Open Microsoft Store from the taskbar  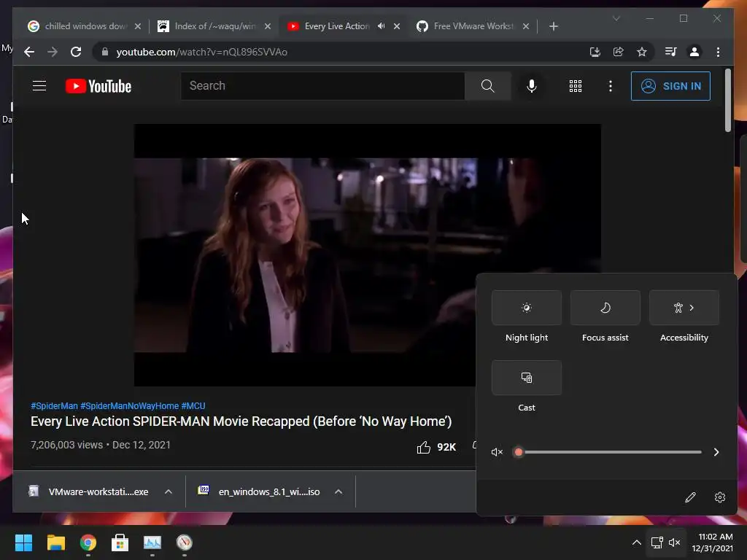point(120,542)
